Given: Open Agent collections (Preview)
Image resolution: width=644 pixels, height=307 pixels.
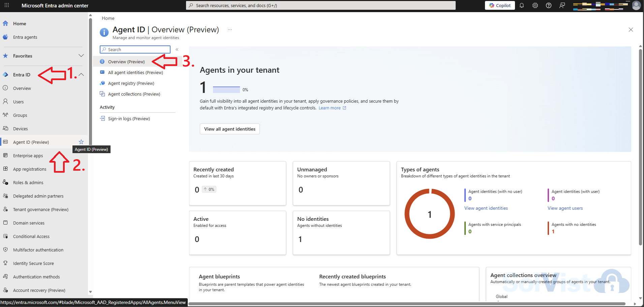Looking at the screenshot, I should tap(134, 94).
